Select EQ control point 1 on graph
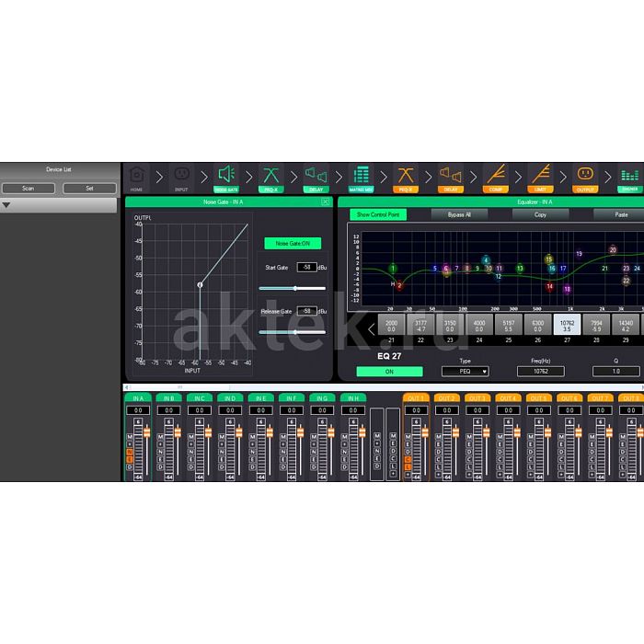This screenshot has width=644, height=644. pos(393,269)
